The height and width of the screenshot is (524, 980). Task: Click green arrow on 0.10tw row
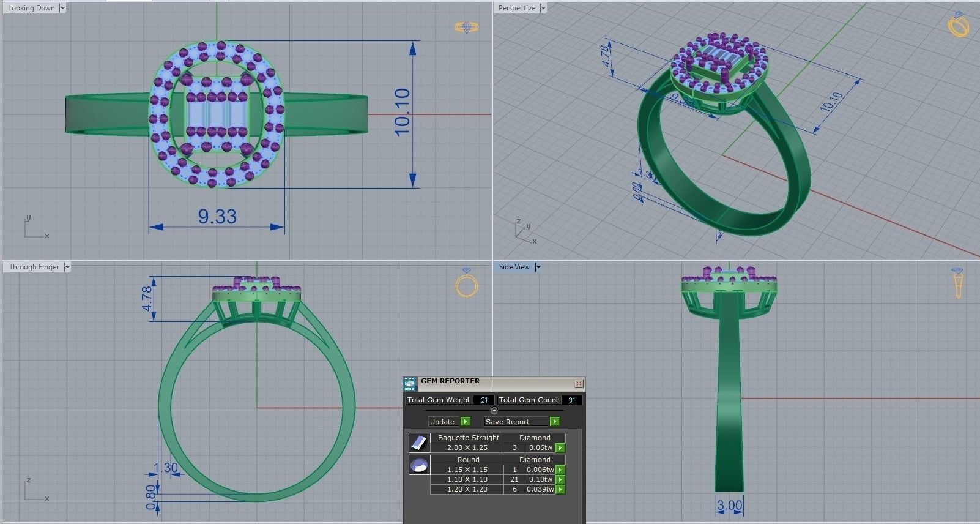(560, 480)
